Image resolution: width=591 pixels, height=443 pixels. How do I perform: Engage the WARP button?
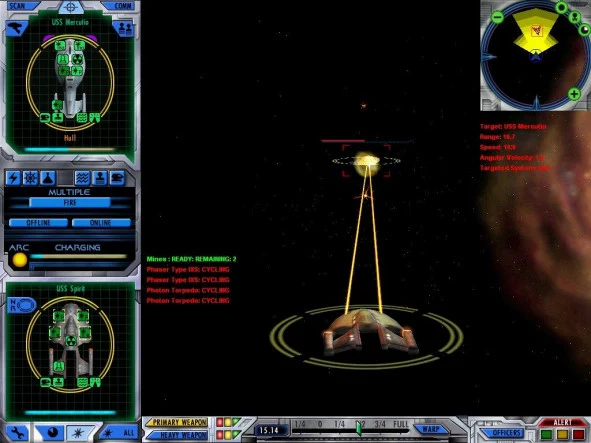click(431, 429)
